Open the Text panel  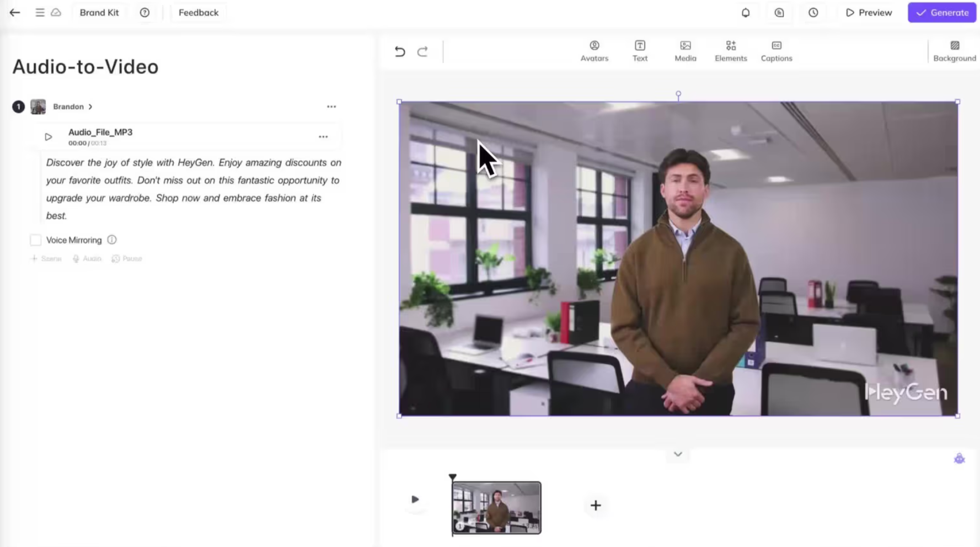[640, 51]
